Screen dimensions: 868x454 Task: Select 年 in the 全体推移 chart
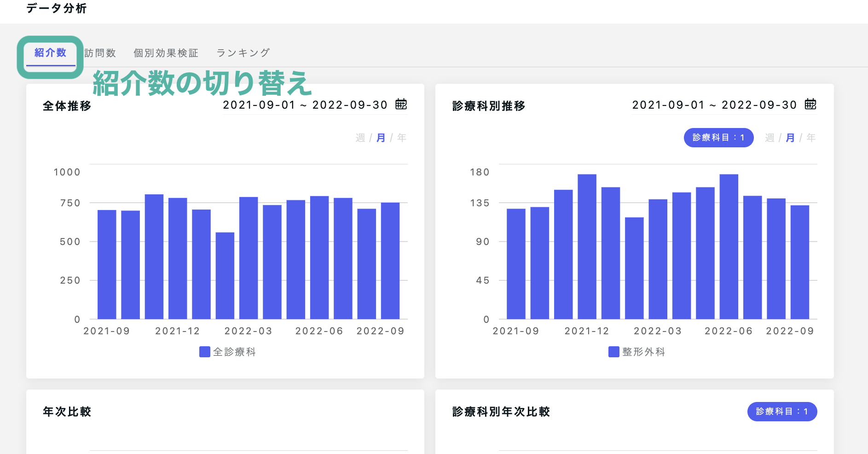401,138
